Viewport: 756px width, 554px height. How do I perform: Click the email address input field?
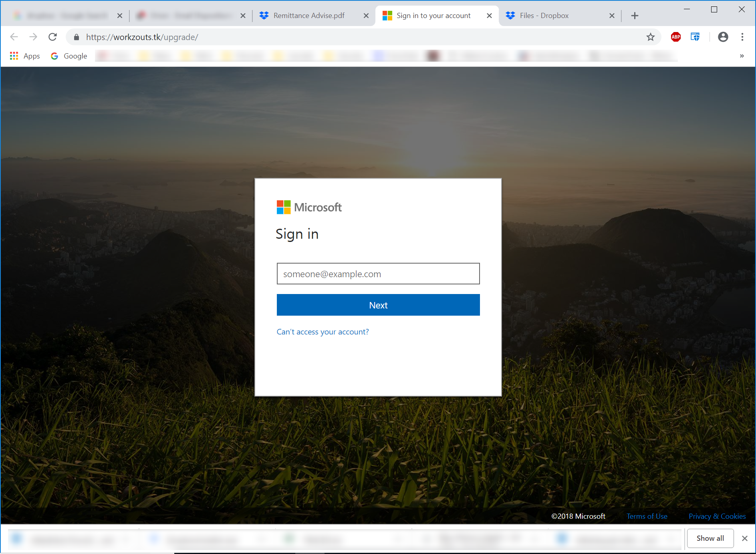(x=378, y=274)
